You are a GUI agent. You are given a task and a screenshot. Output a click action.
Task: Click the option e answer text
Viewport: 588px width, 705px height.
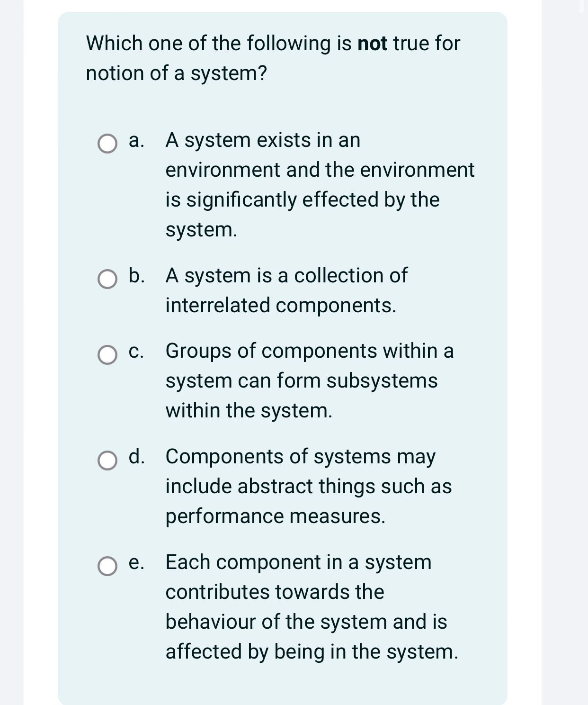tap(310, 606)
